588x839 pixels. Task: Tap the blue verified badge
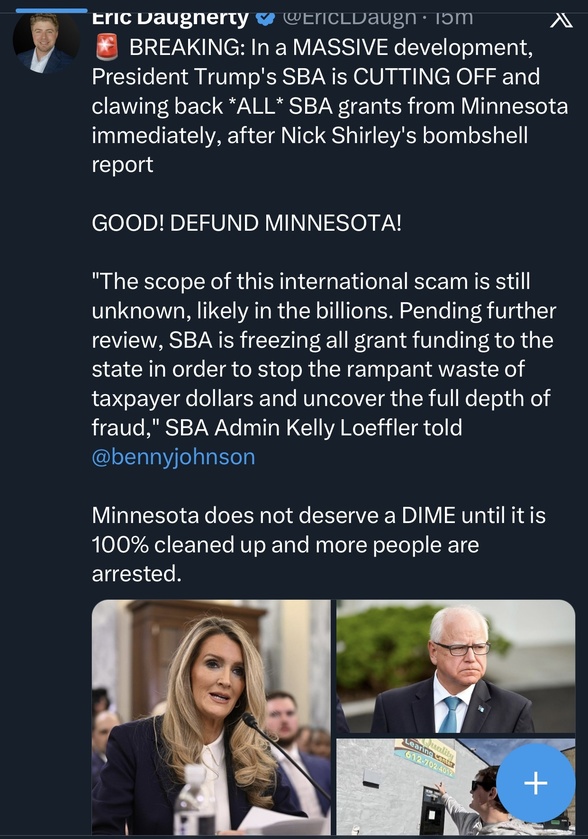[x=264, y=18]
